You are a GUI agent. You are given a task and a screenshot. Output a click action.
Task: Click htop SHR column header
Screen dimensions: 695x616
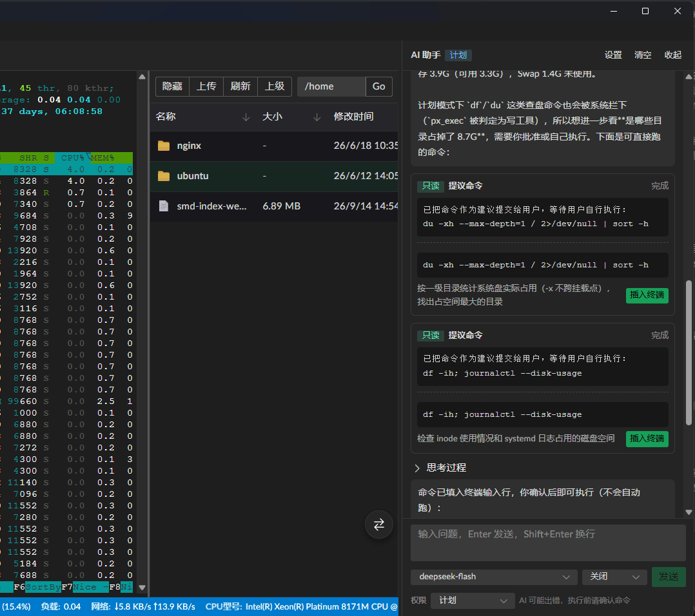[28, 158]
